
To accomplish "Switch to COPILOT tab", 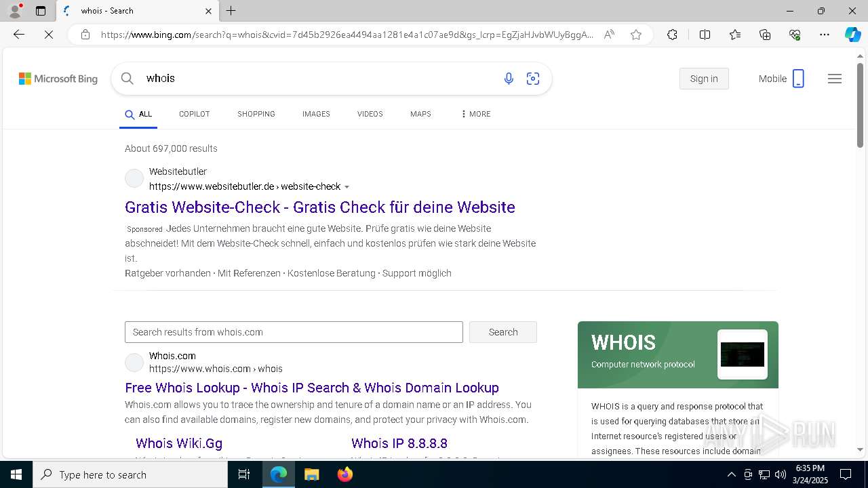I will [x=194, y=114].
